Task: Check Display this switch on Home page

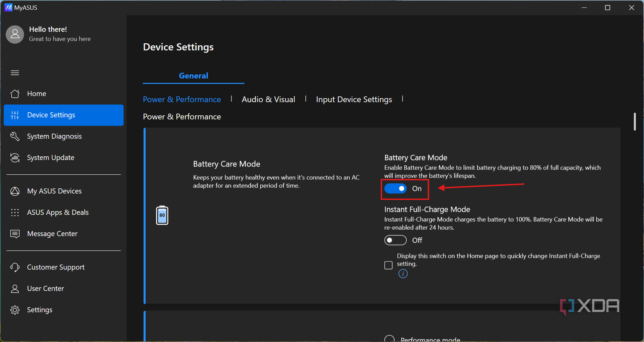Action: tap(388, 265)
